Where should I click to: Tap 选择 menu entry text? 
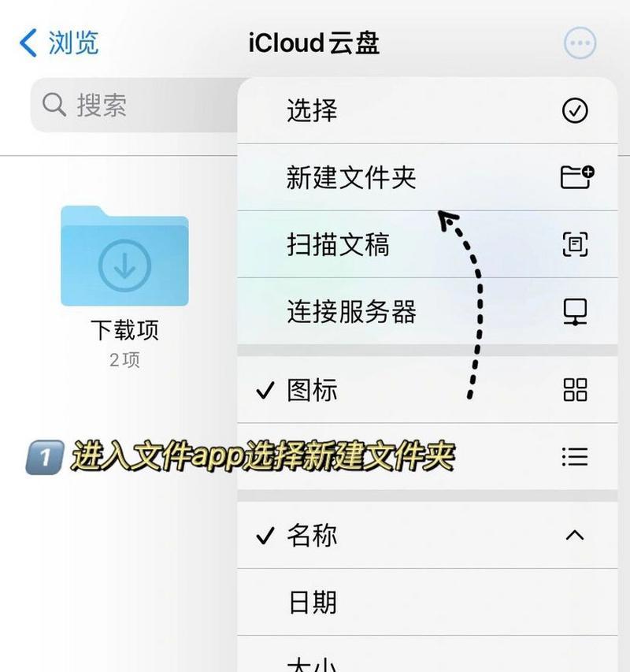point(312,110)
